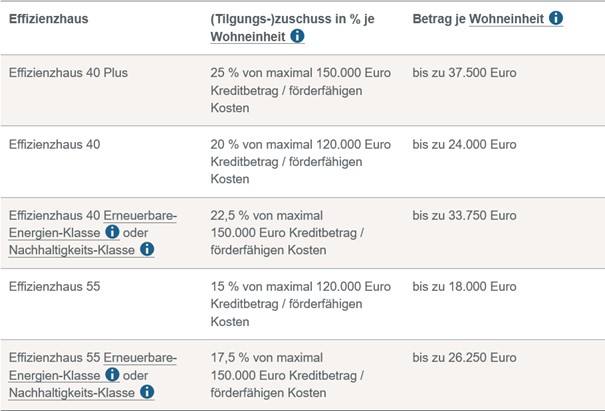
Task: Click the bis zu 33.750 Euro amount
Action: [x=464, y=215]
